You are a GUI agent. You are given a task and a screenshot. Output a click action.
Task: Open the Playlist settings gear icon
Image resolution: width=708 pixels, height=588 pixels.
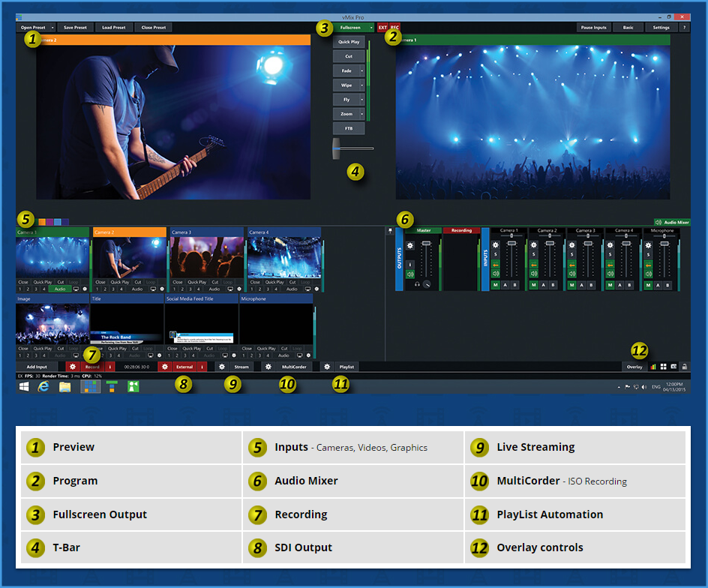[327, 367]
